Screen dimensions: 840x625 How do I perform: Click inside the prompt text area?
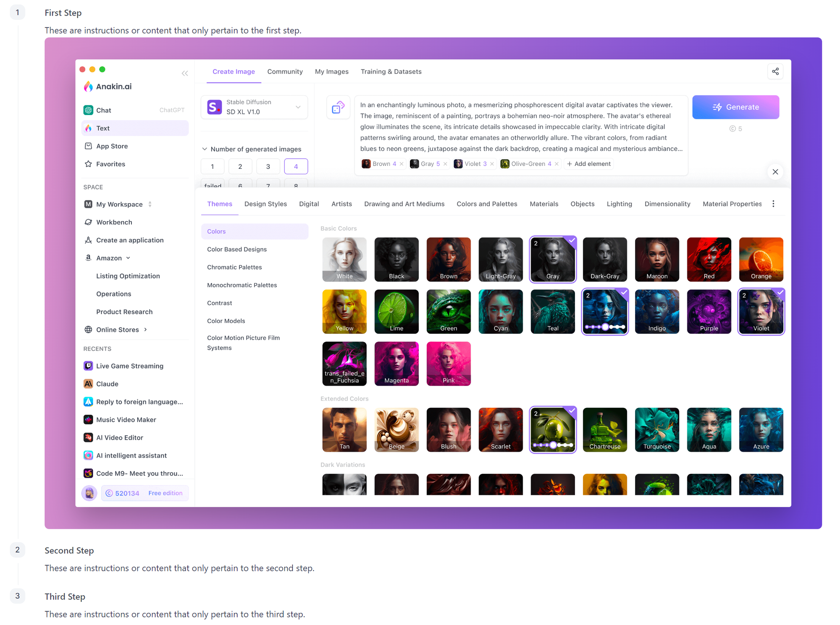click(x=521, y=127)
